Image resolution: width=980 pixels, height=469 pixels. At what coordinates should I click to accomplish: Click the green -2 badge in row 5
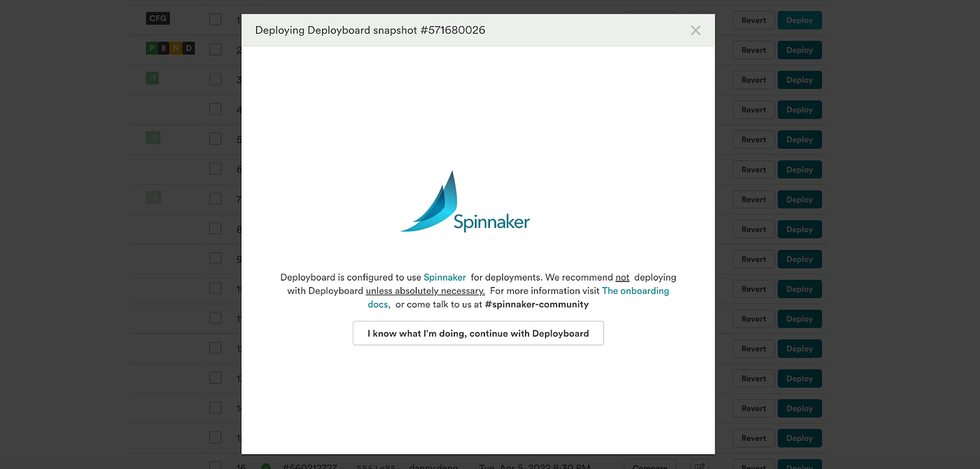(x=153, y=138)
